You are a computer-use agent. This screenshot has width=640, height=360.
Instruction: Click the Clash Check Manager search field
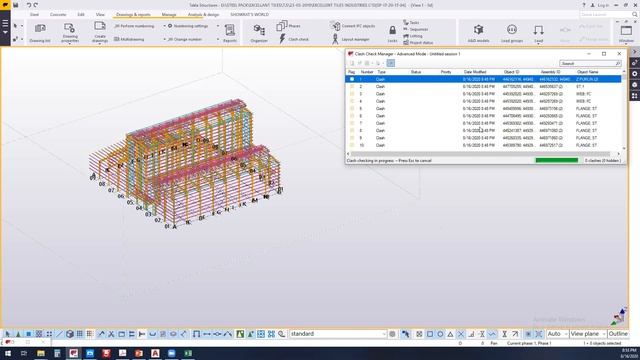590,63
